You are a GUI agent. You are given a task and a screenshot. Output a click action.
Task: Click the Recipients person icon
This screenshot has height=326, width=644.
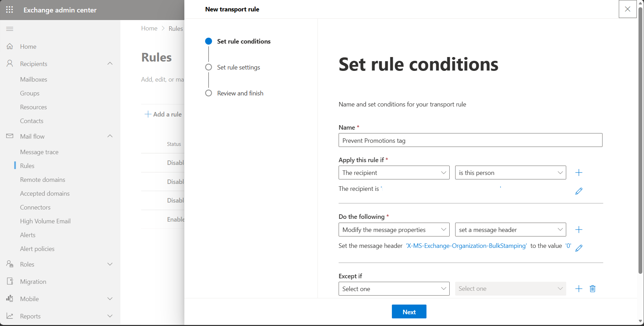tap(10, 64)
